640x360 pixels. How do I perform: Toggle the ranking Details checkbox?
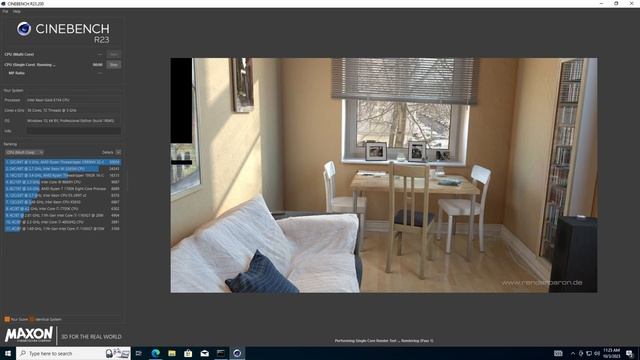tap(118, 152)
